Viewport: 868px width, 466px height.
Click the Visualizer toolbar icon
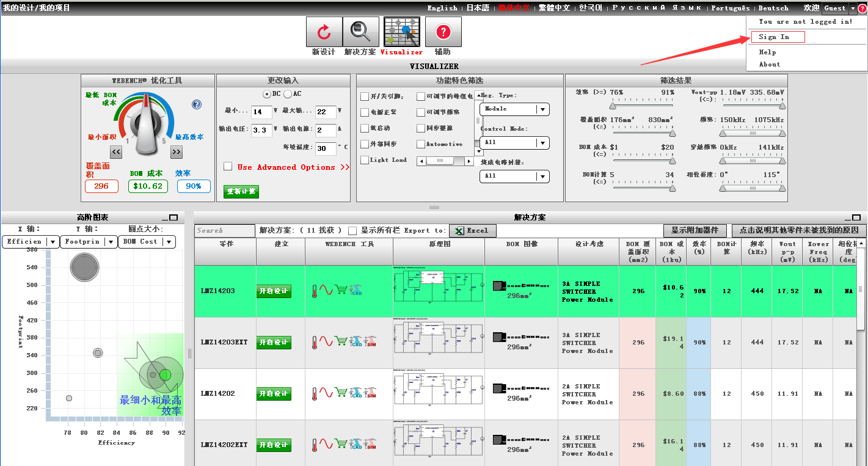tap(401, 32)
